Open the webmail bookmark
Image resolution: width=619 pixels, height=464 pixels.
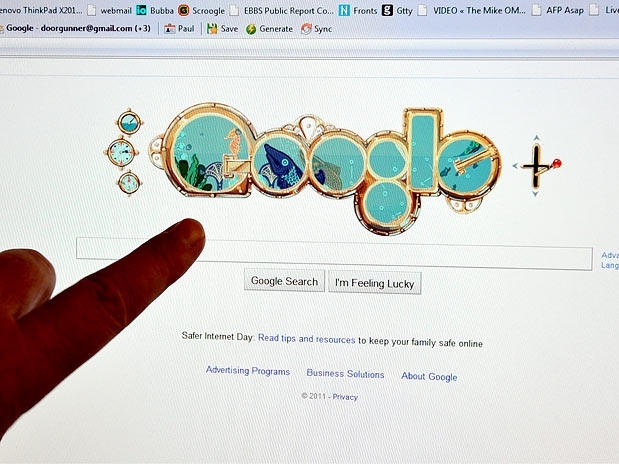point(109,10)
